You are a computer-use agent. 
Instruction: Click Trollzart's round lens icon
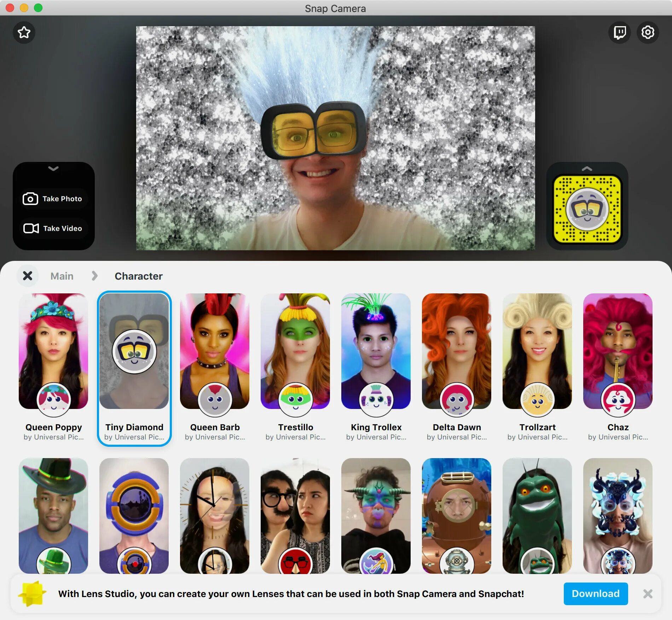[538, 400]
